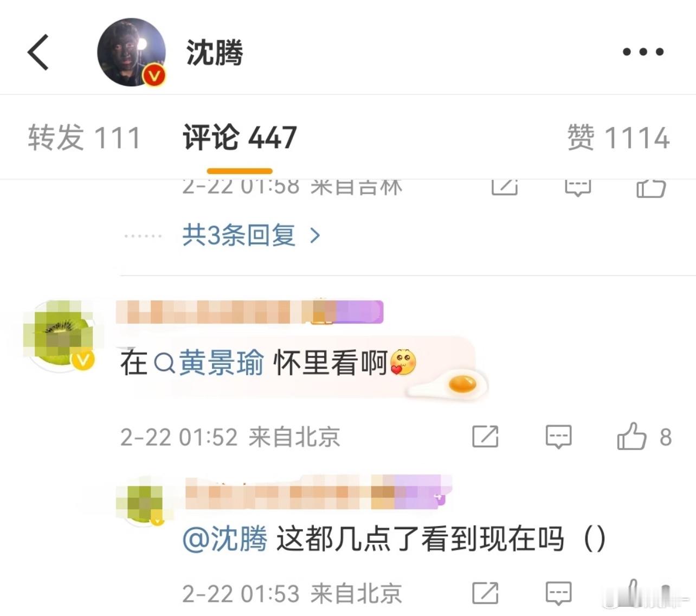Tap the repost icon on the 01:58 comment
The height and width of the screenshot is (616, 696).
[505, 187]
